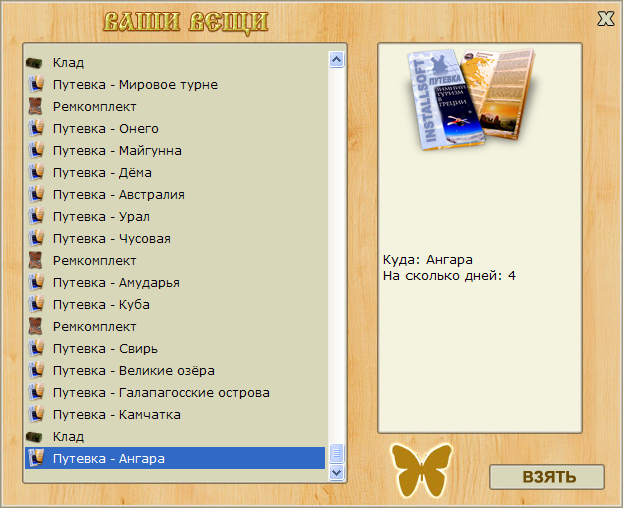Select Путевка - Куба

(175, 304)
